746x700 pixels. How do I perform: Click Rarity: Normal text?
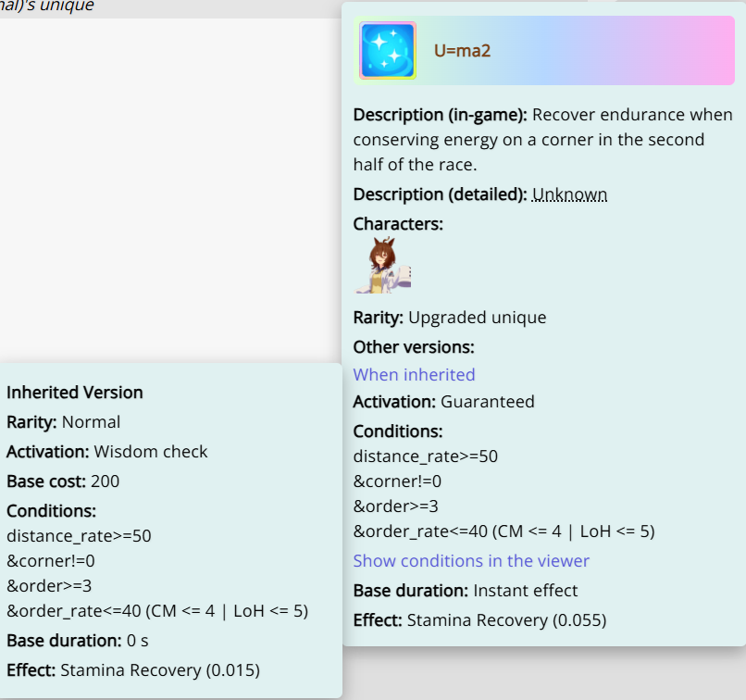coord(63,421)
